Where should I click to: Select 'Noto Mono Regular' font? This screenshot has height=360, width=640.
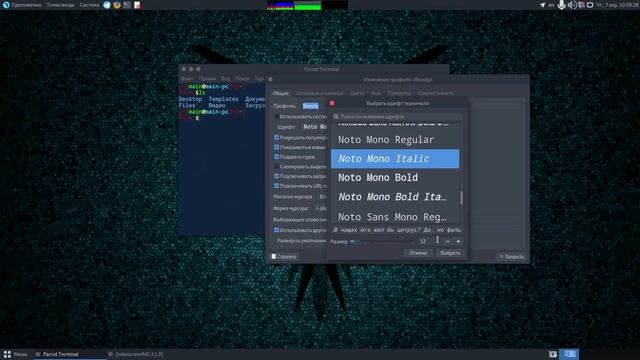point(395,140)
